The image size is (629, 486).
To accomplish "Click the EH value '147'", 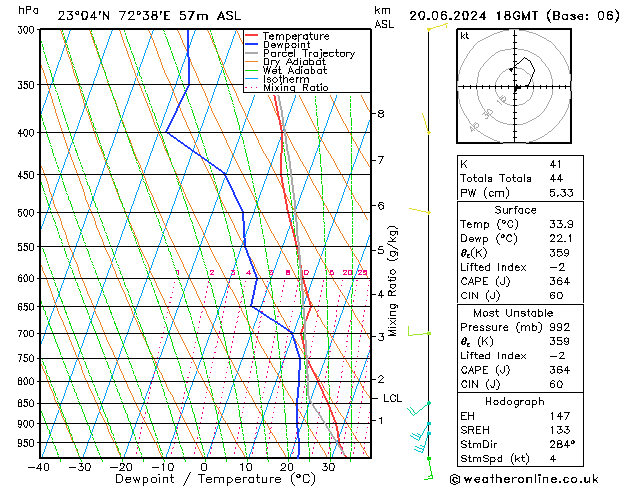I will coord(560,416).
